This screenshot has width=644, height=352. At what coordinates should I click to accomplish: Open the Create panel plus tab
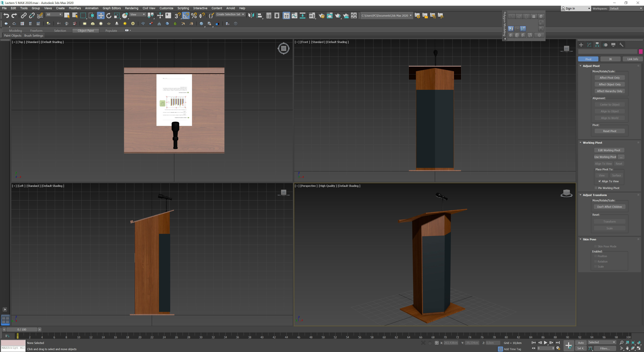pos(581,45)
